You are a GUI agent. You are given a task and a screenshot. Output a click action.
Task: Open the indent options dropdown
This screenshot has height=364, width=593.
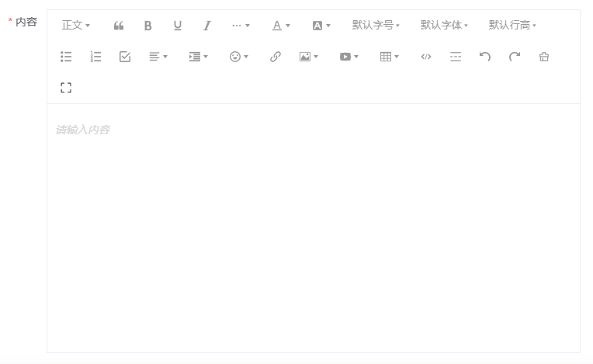(x=199, y=57)
